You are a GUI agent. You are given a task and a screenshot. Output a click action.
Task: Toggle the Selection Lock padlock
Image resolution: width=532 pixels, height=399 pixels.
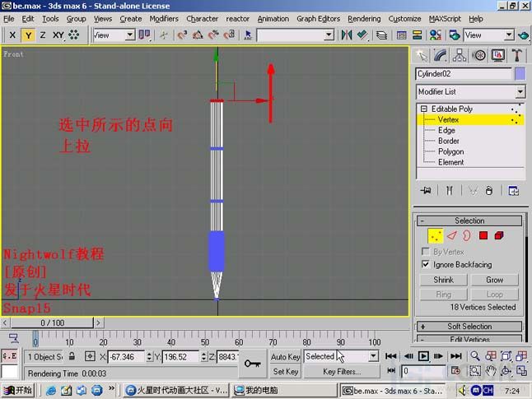(72, 356)
